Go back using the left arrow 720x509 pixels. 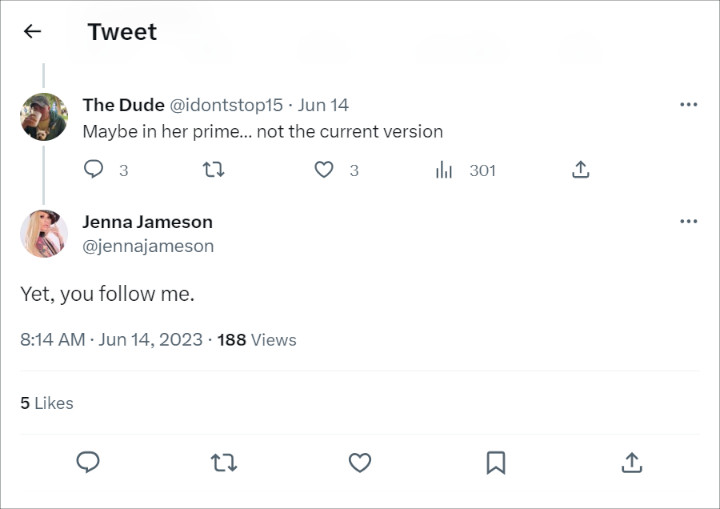[32, 31]
